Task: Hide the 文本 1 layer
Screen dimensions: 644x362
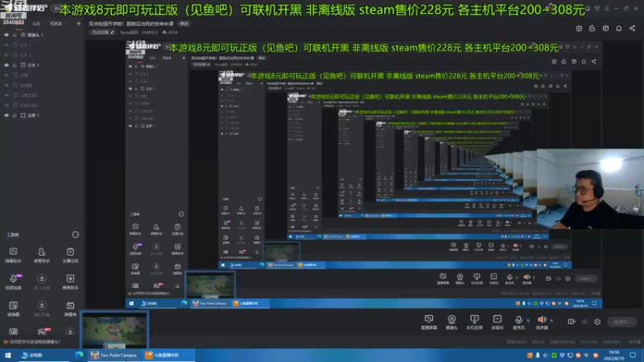Action: coord(6,65)
